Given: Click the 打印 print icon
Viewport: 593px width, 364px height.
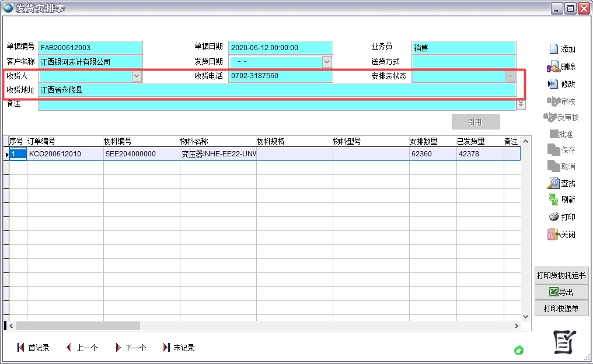Looking at the screenshot, I should pyautogui.click(x=563, y=216).
